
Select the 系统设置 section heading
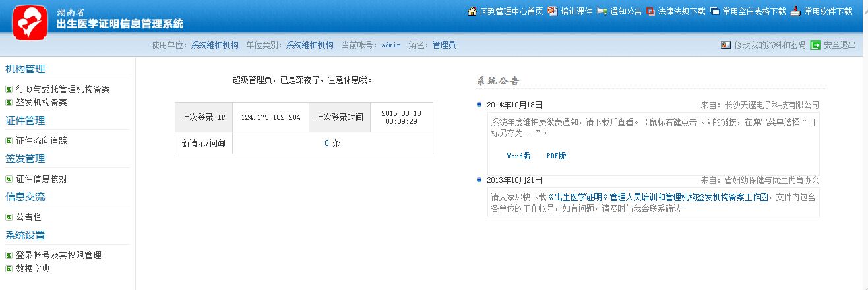pos(25,235)
